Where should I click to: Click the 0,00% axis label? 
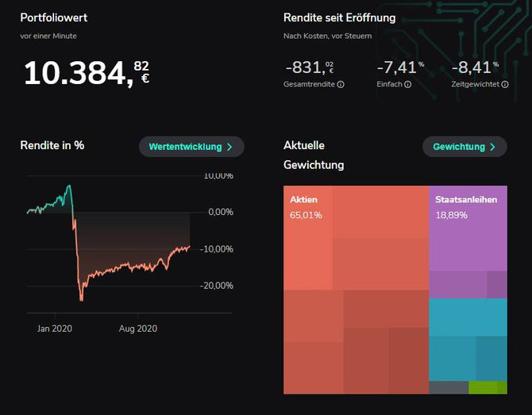coord(221,212)
